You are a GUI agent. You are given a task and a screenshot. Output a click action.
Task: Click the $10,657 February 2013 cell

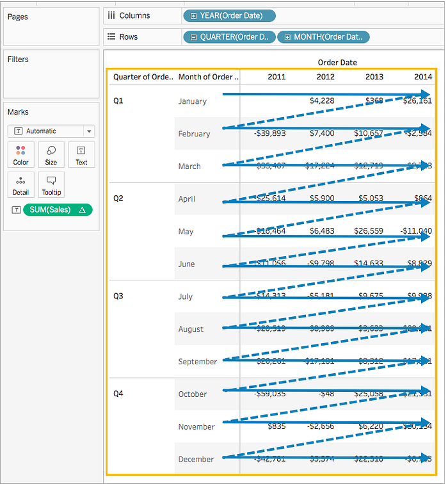tap(369, 133)
